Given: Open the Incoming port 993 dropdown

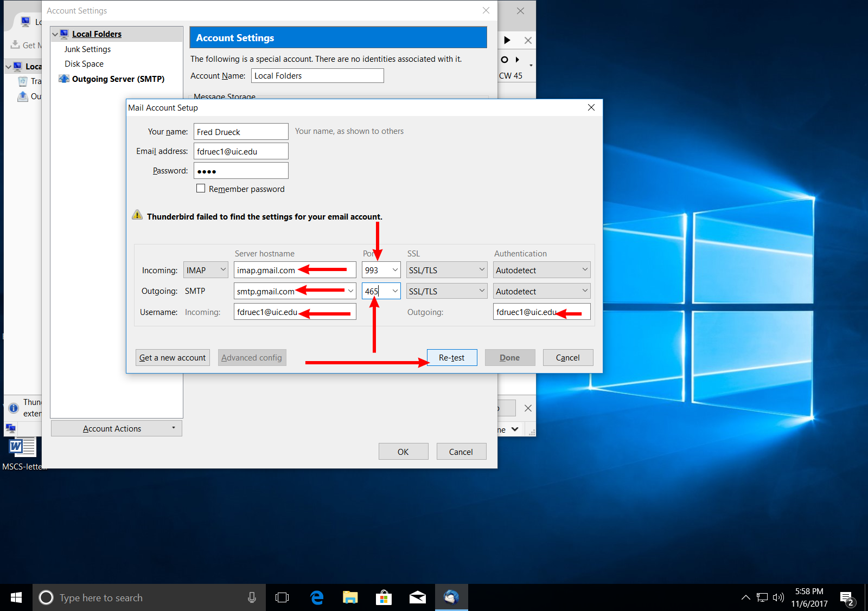Looking at the screenshot, I should tap(395, 270).
